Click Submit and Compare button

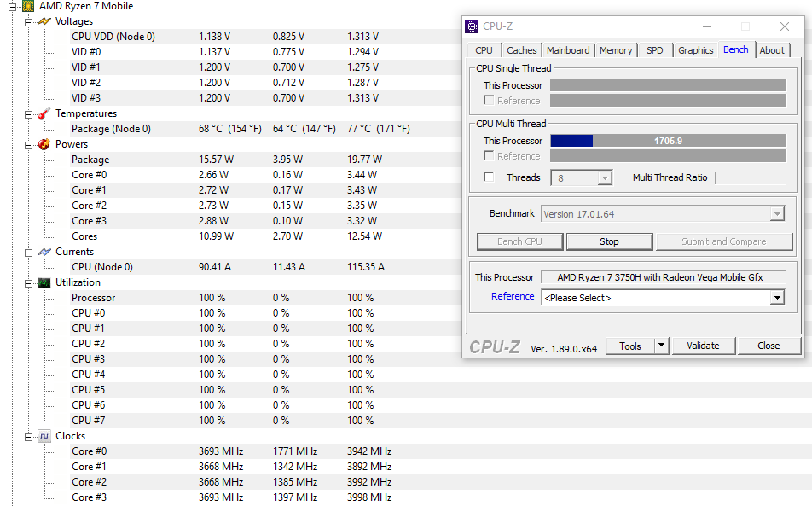pyautogui.click(x=724, y=241)
